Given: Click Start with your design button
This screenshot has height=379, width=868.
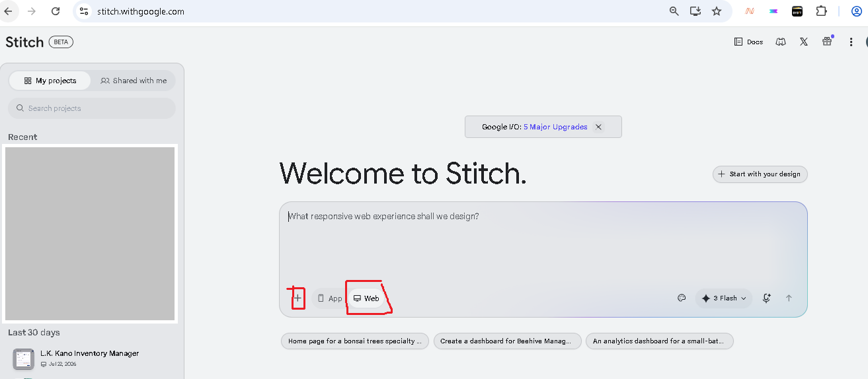Looking at the screenshot, I should pyautogui.click(x=760, y=174).
